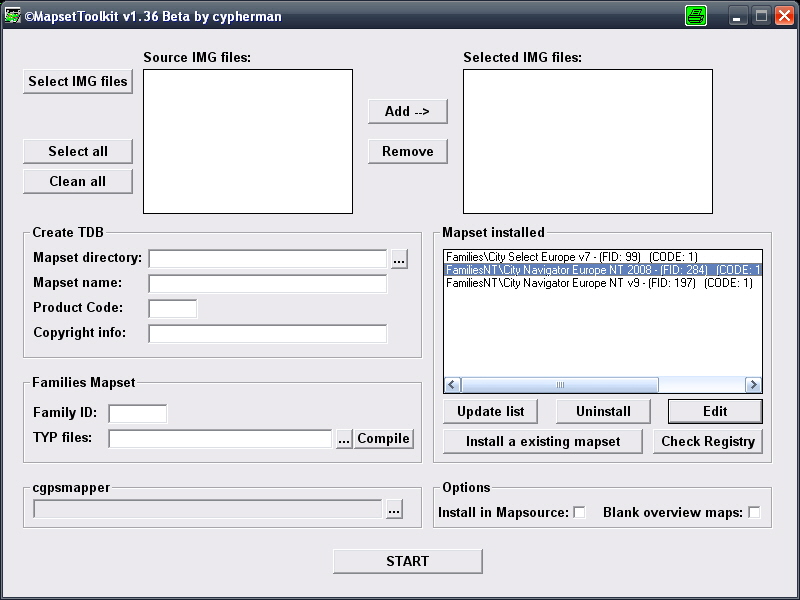Click the horizontal scrollbar in mapset list
Viewport: 800px width, 600px height.
pos(560,385)
